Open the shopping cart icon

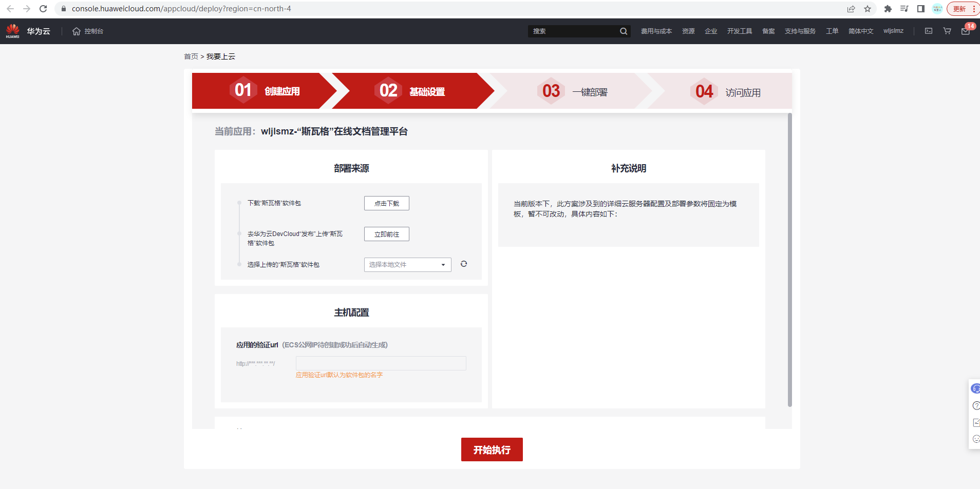pos(947,31)
